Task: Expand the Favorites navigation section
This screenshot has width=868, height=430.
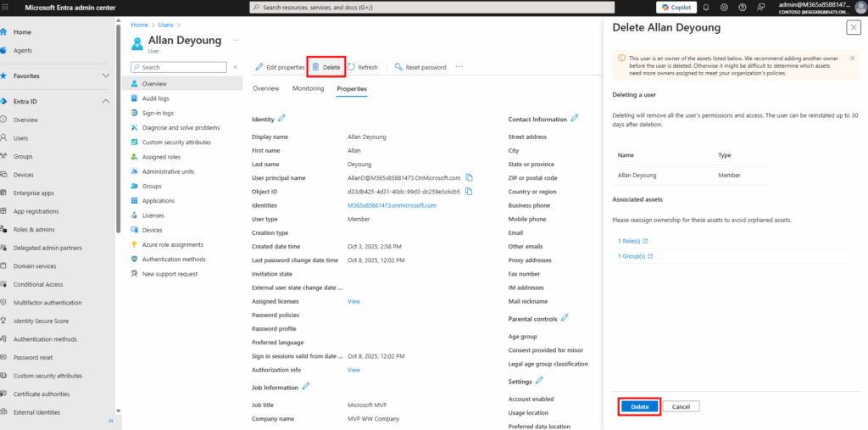Action: coord(106,75)
